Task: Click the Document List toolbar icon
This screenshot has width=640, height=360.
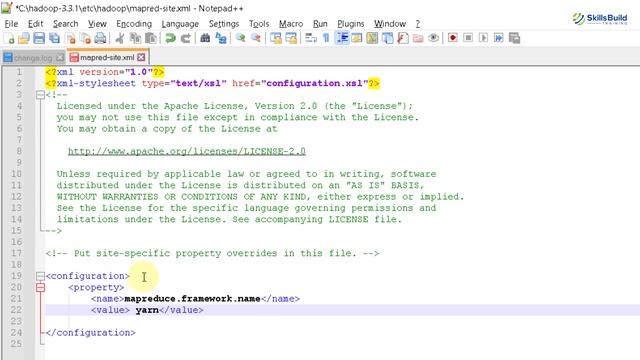Action: 387,38
